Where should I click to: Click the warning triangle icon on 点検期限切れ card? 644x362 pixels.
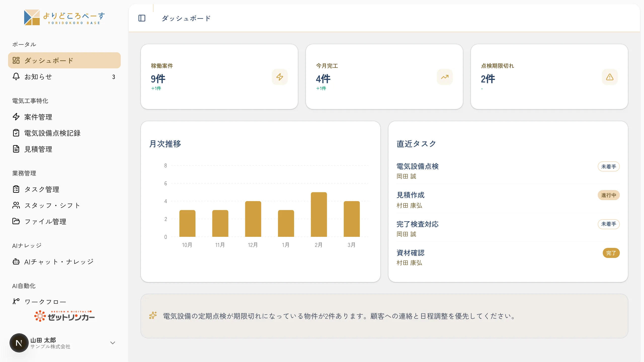[x=610, y=77]
